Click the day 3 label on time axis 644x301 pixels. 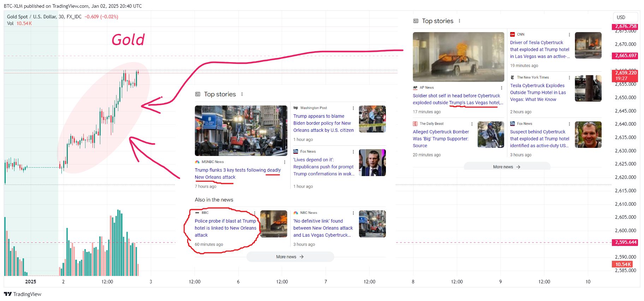click(x=151, y=282)
